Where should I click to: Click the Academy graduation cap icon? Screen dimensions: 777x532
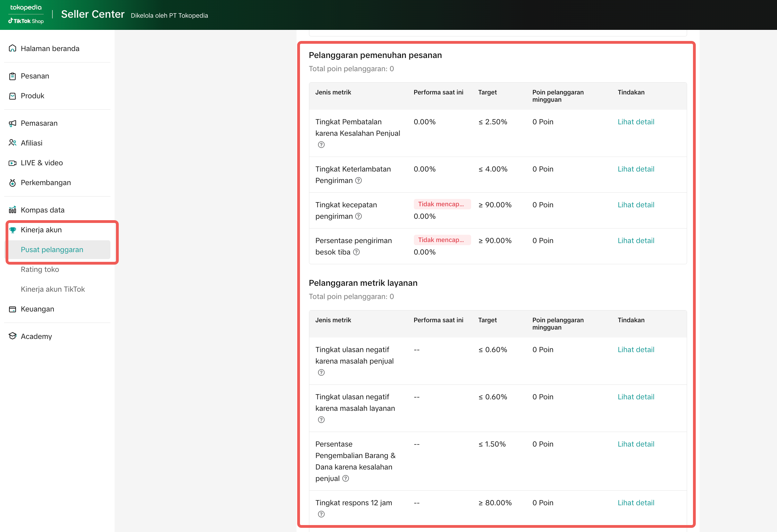[12, 336]
